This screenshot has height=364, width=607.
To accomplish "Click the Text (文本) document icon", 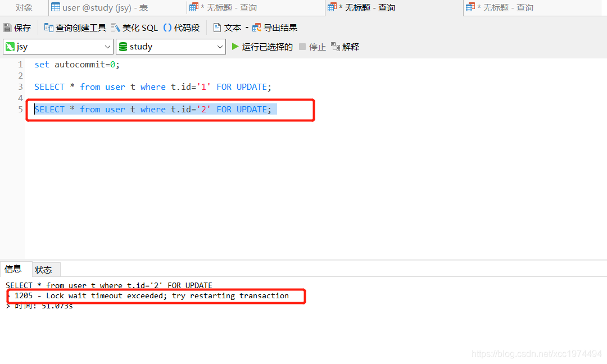I will (x=217, y=28).
